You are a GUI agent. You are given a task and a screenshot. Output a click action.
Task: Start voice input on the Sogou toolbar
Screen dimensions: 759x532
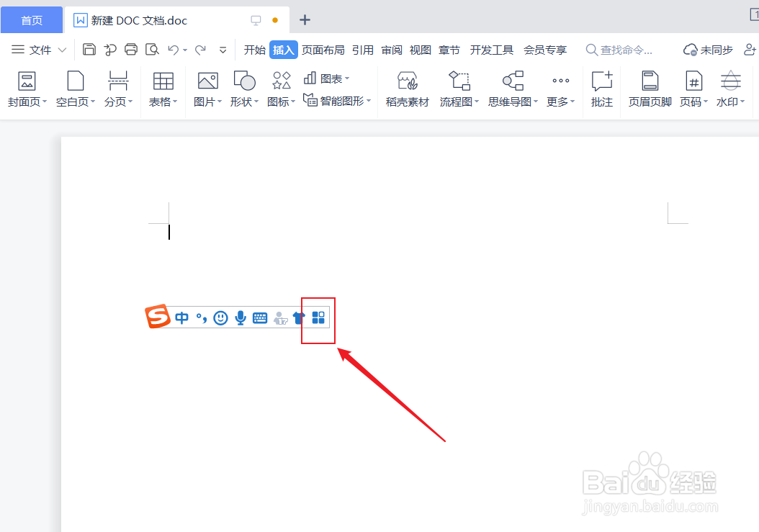pos(240,319)
